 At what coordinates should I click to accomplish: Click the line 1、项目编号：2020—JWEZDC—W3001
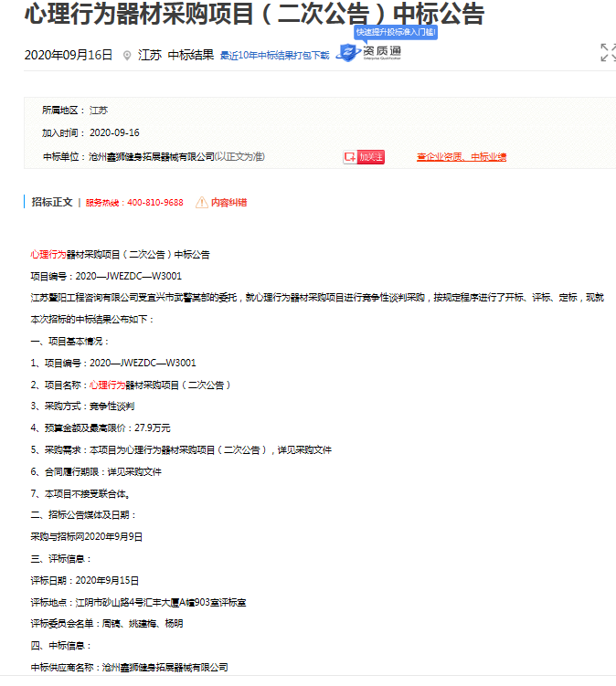point(113,363)
